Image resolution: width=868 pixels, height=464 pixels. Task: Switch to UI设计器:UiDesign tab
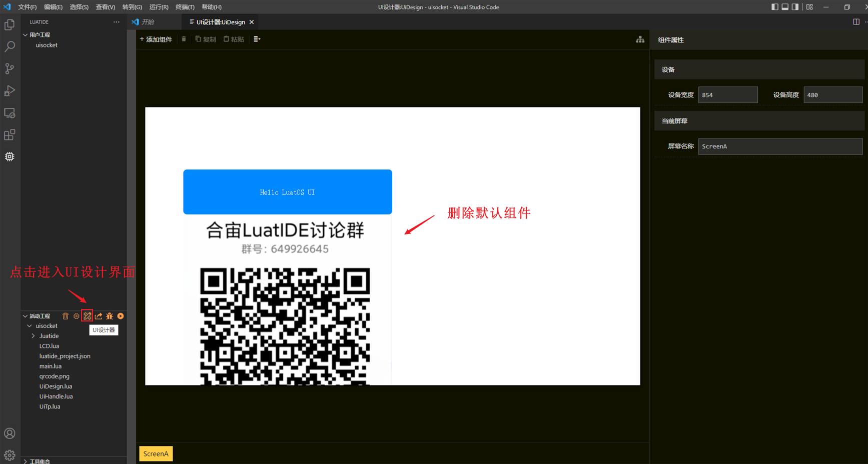(x=220, y=22)
